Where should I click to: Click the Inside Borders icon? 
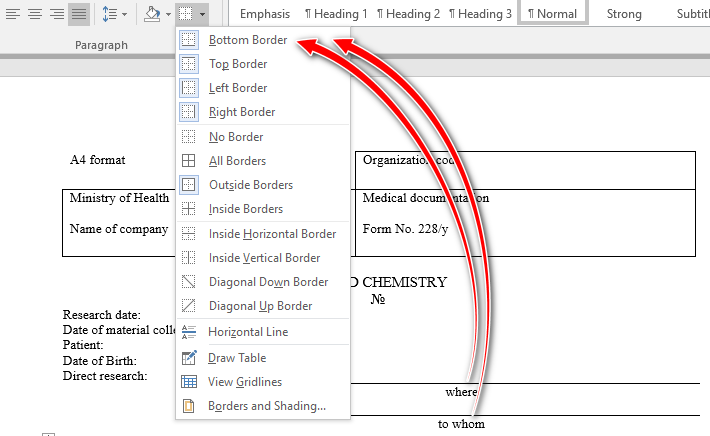click(189, 209)
